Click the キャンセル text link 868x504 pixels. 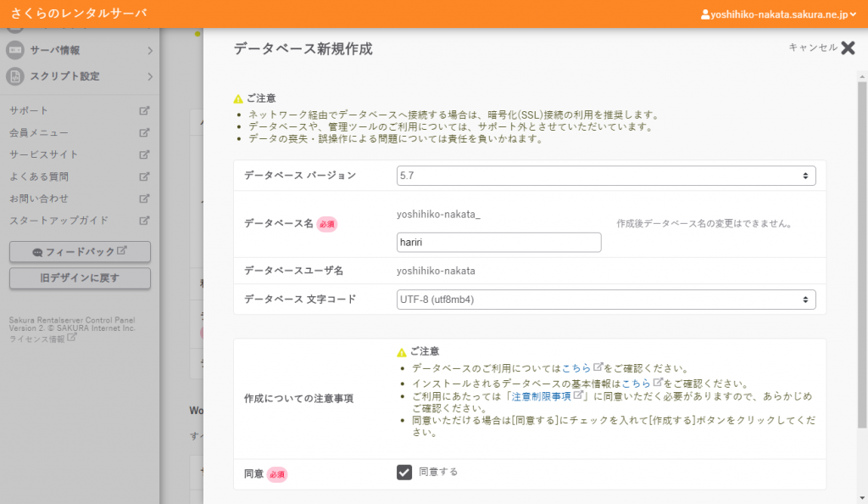(x=813, y=48)
